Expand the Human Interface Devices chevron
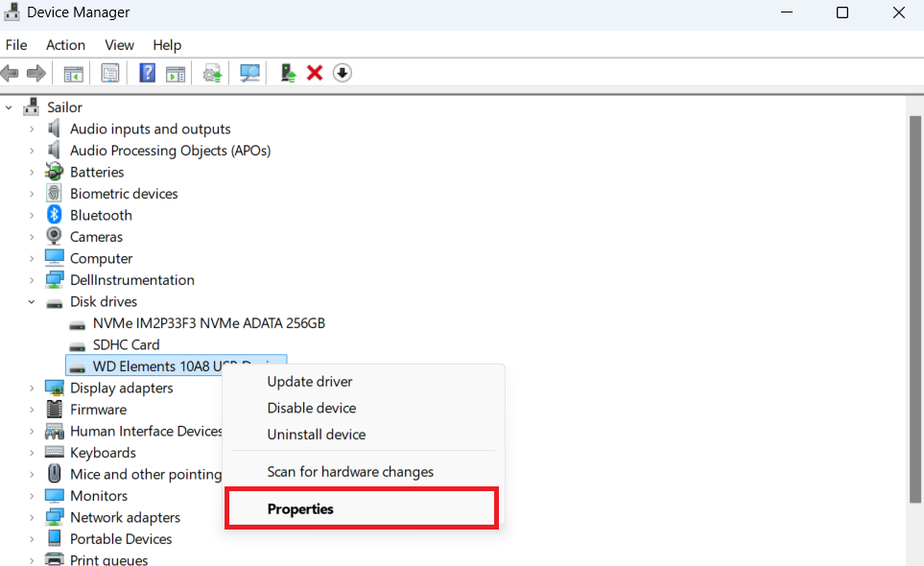 click(32, 431)
